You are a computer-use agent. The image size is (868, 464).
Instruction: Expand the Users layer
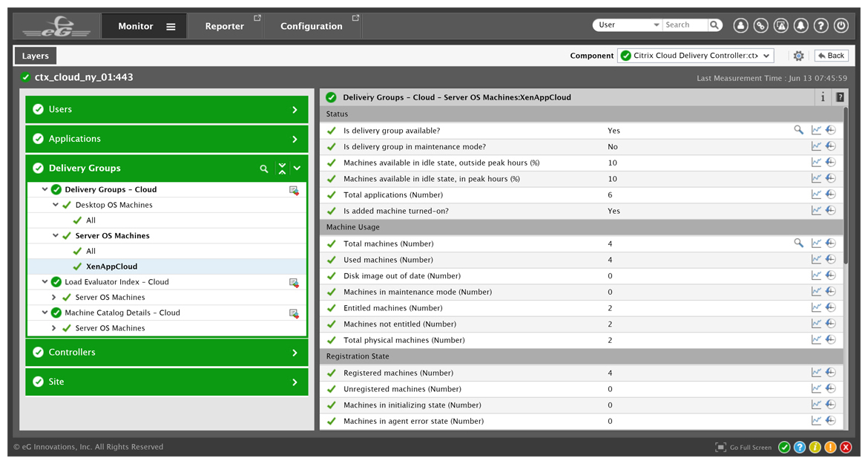coord(295,110)
